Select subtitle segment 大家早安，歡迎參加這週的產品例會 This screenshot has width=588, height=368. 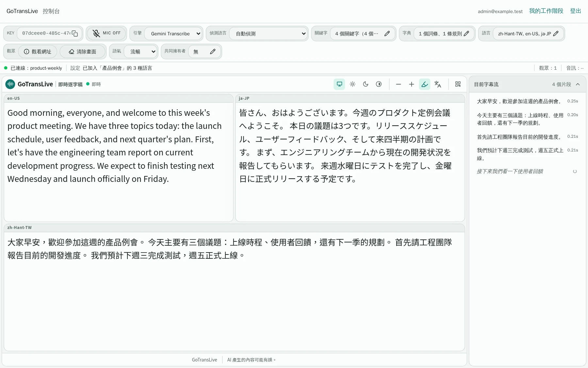point(527,101)
